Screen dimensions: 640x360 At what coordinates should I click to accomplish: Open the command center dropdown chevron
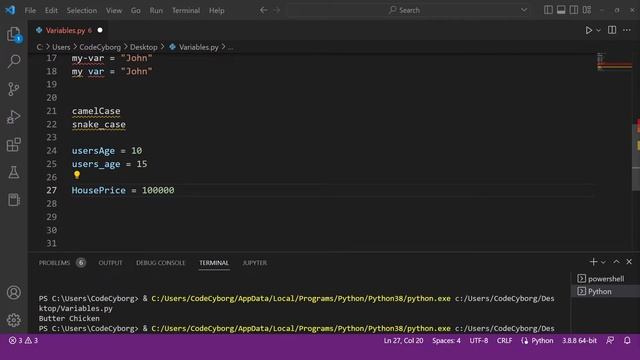tap(524, 10)
